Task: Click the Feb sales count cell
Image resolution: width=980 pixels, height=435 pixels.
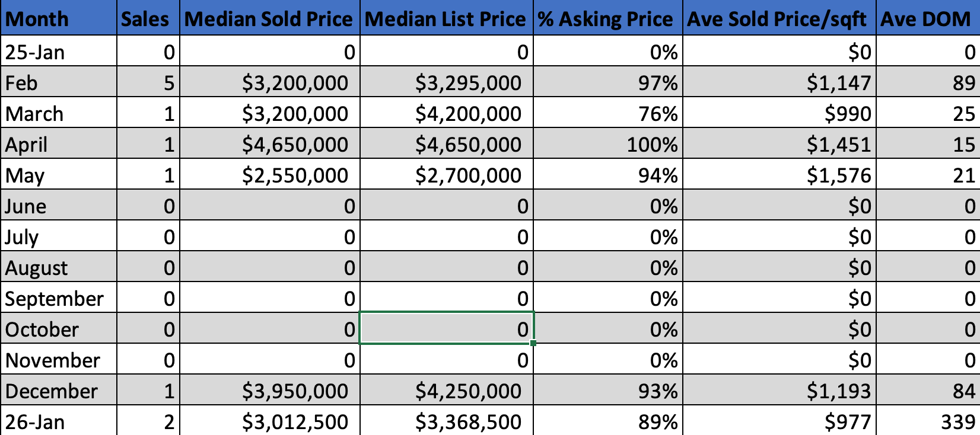Action: [148, 83]
